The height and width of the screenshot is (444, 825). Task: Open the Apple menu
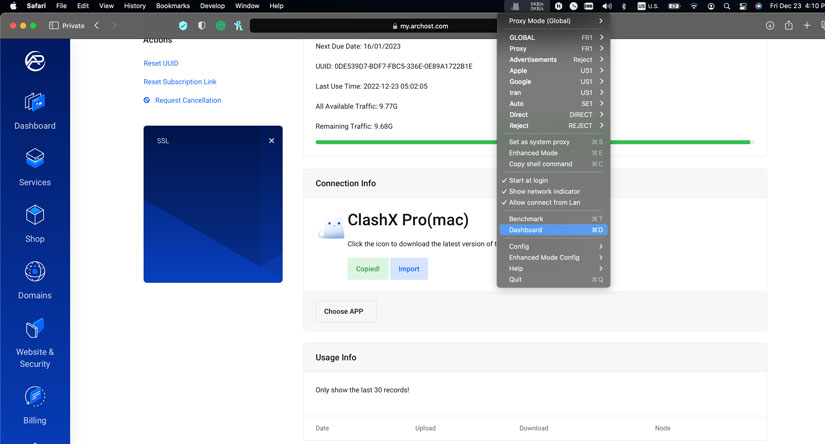13,6
